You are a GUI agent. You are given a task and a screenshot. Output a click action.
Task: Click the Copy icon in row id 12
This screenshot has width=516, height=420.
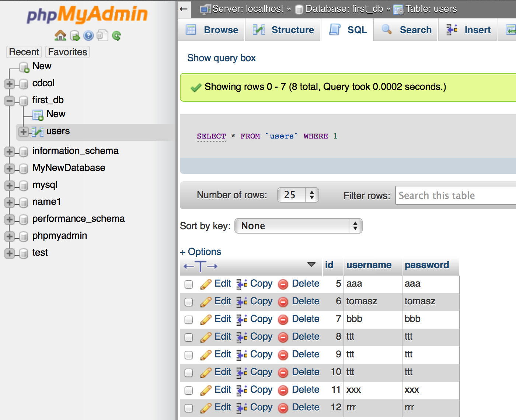point(242,408)
